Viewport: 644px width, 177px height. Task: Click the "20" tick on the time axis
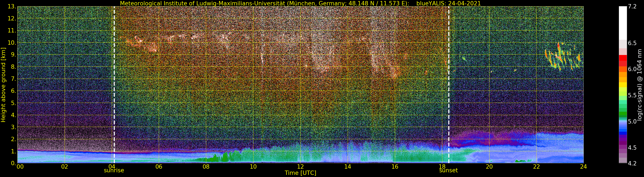(489, 167)
